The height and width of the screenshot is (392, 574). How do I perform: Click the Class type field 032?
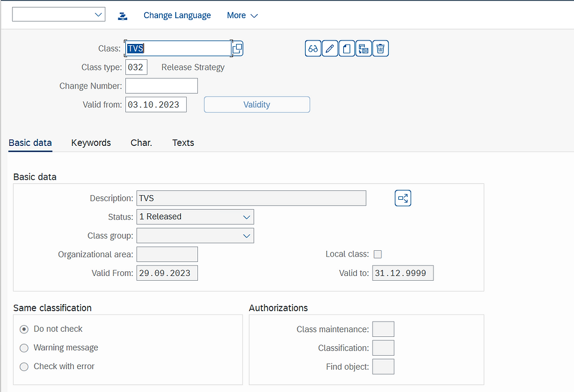tap(136, 67)
